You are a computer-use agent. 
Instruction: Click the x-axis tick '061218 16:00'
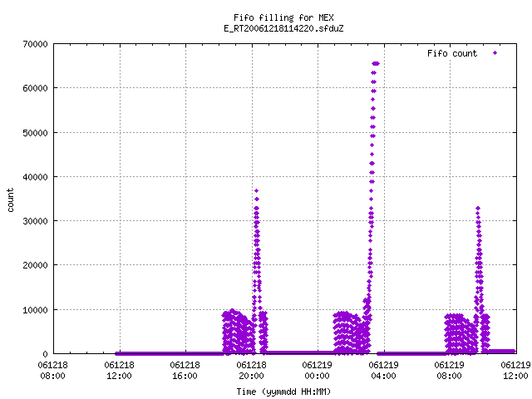pyautogui.click(x=185, y=371)
